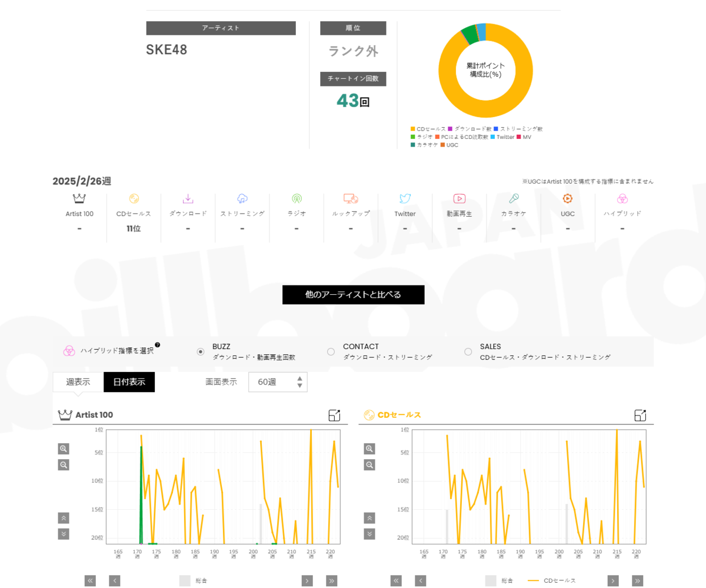Click the Artist 100 crown icon in metrics row
This screenshot has height=588, width=706.
point(79,198)
